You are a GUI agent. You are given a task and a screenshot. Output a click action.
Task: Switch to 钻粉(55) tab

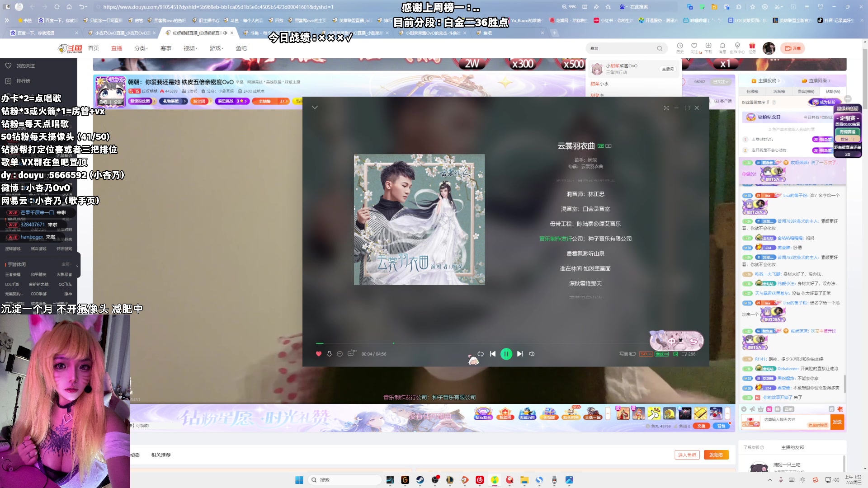[833, 91]
